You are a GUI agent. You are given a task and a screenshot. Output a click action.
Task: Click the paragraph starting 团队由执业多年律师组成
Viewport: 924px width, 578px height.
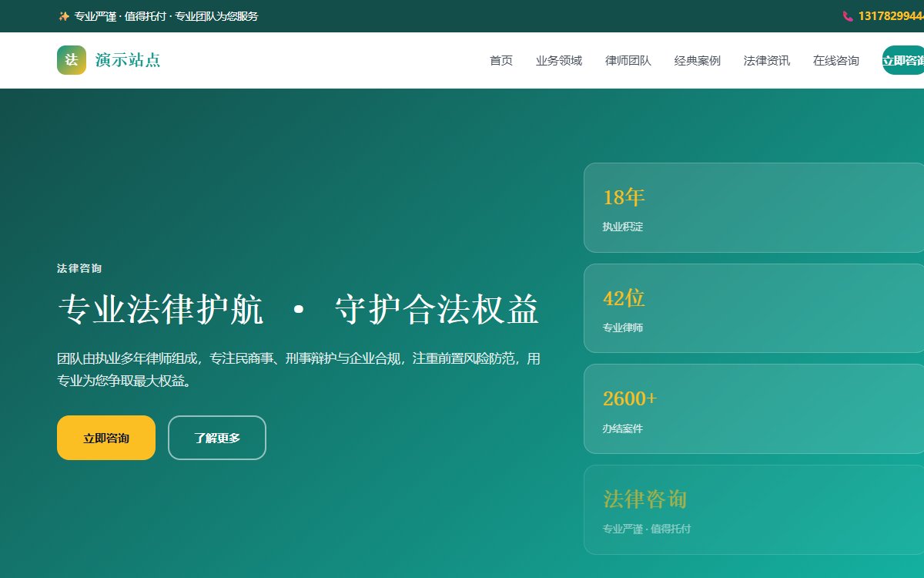click(299, 369)
